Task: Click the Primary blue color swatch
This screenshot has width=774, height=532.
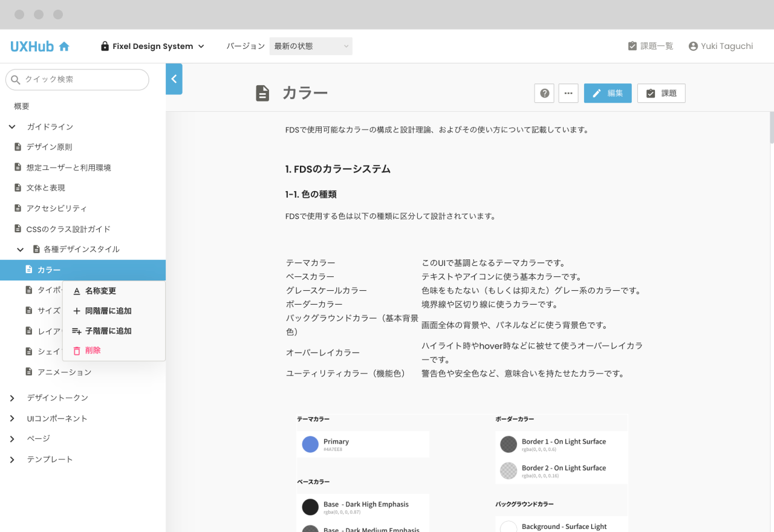Action: pyautogui.click(x=310, y=444)
